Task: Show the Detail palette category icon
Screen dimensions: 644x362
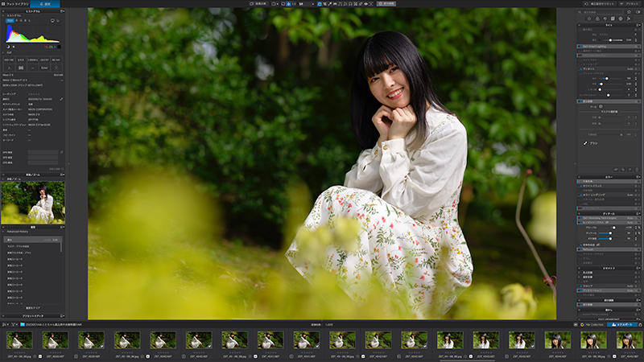Action: pyautogui.click(x=605, y=19)
